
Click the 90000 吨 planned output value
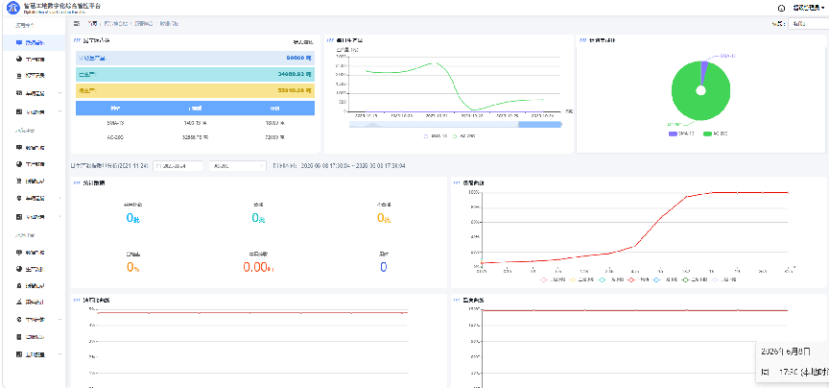(299, 58)
